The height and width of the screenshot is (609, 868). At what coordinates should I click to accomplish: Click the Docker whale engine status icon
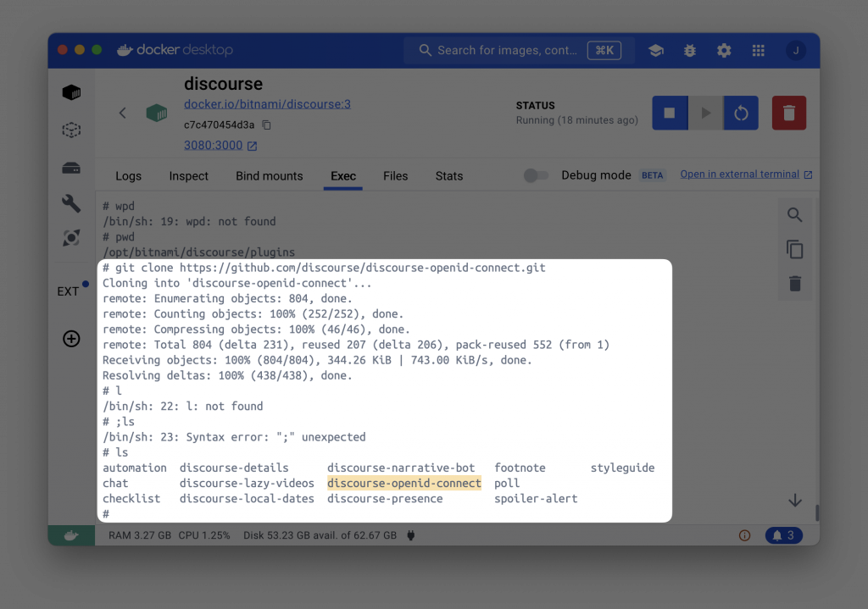(71, 535)
